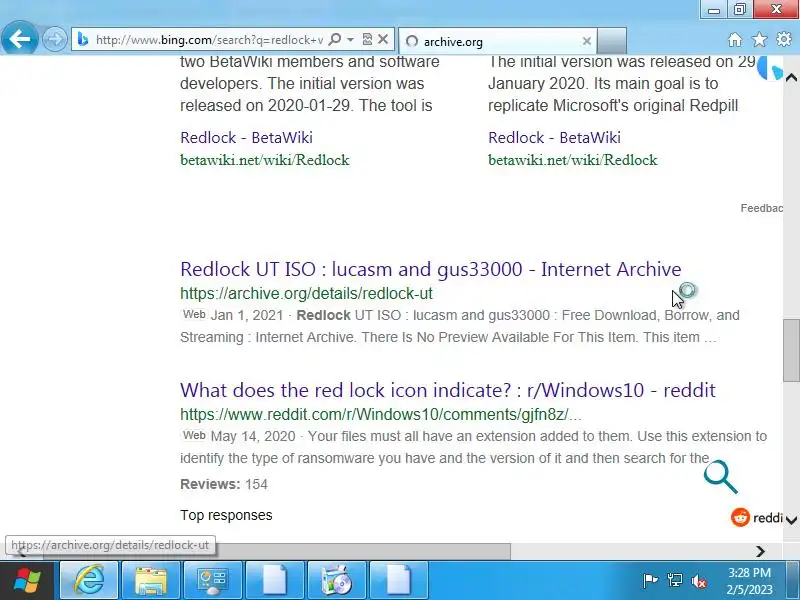Open the Control Panel taskbar icon
Image resolution: width=800 pixels, height=600 pixels.
[213, 581]
